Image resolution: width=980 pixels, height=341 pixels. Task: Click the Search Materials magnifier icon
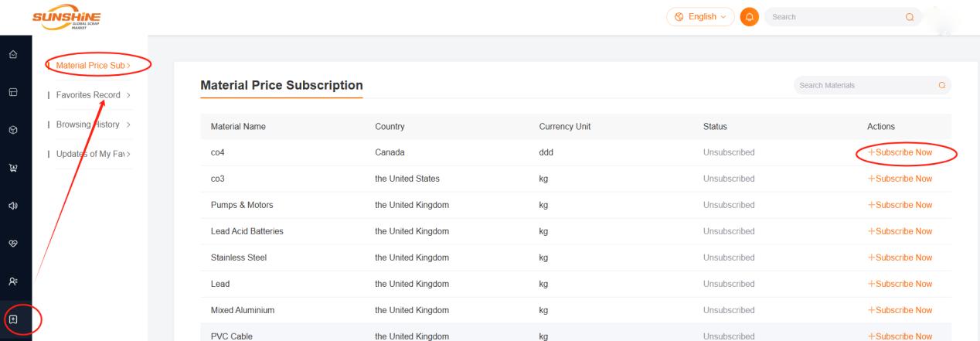coord(941,85)
